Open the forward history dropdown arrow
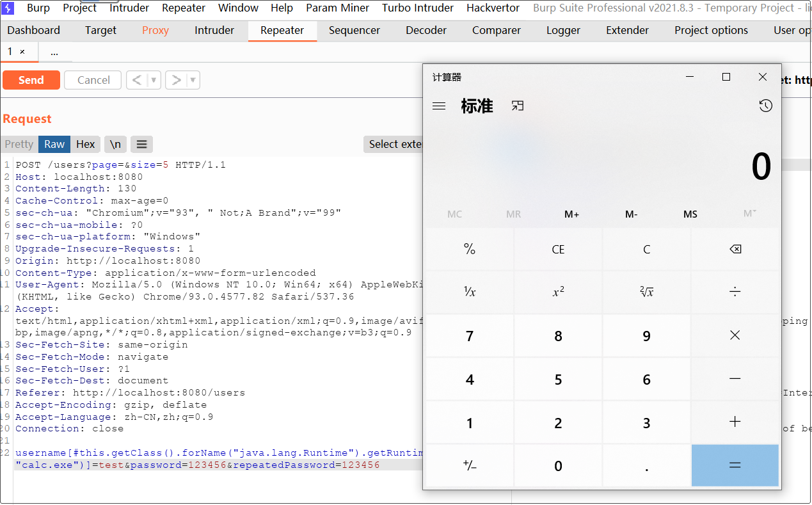The width and height of the screenshot is (812, 505). pyautogui.click(x=193, y=80)
